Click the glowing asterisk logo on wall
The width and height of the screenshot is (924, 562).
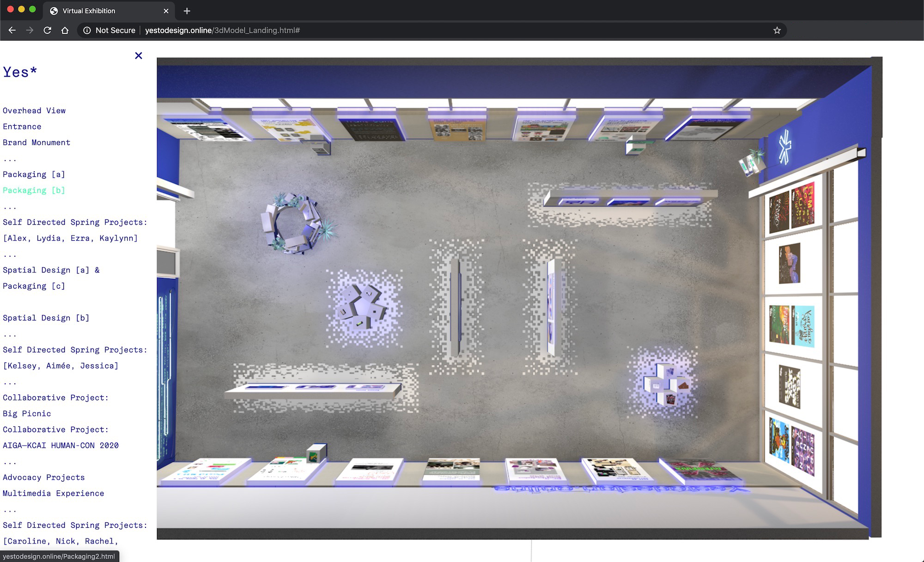pos(784,147)
